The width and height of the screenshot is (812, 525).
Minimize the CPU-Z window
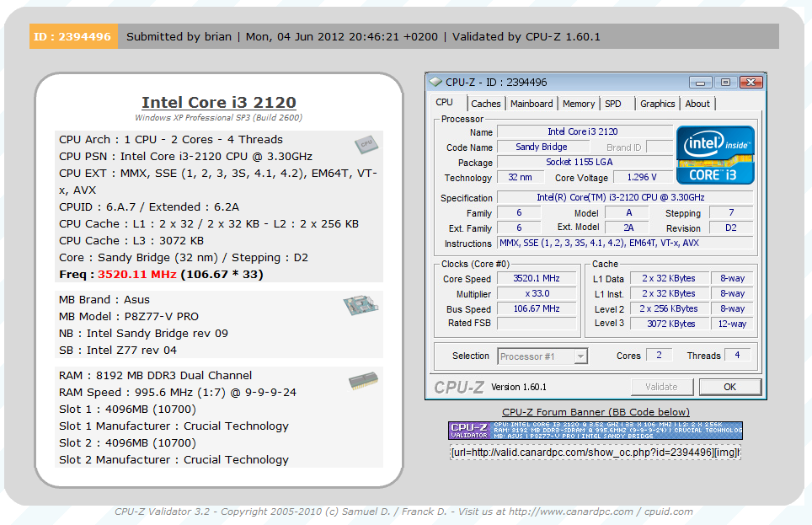coord(700,83)
